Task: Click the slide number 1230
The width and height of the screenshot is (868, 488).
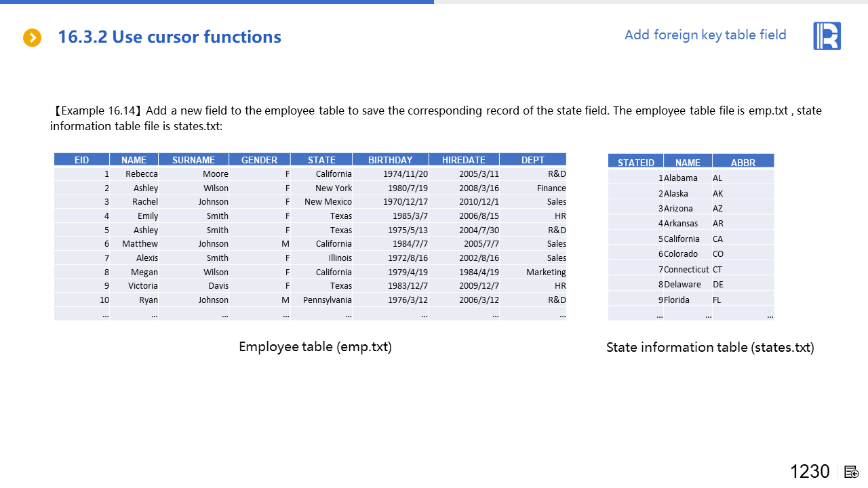Action: [x=810, y=472]
